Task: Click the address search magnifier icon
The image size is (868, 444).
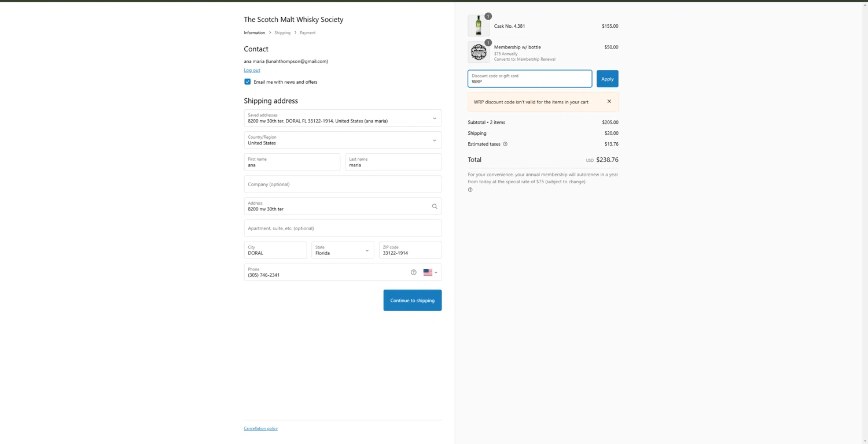Action: tap(435, 206)
